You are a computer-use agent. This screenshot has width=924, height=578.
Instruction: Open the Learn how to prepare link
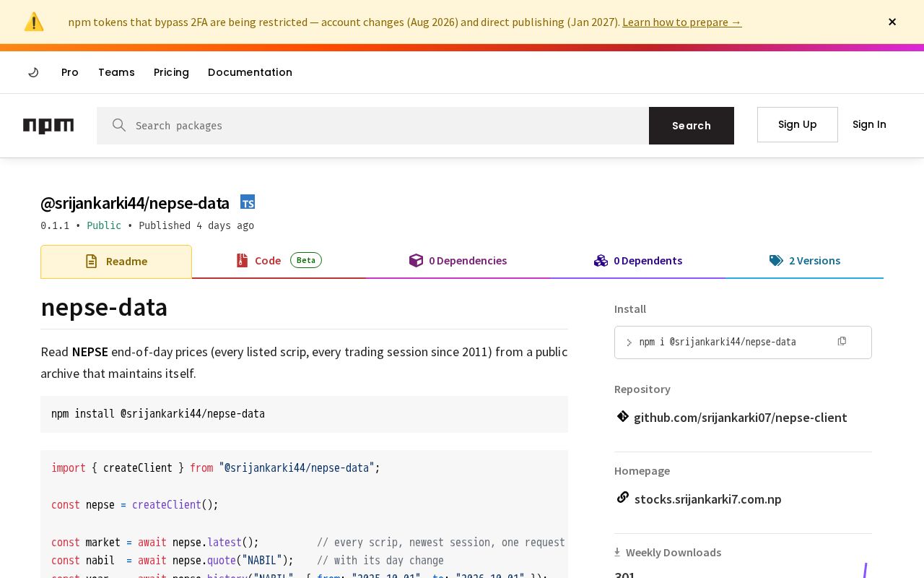tap(681, 22)
